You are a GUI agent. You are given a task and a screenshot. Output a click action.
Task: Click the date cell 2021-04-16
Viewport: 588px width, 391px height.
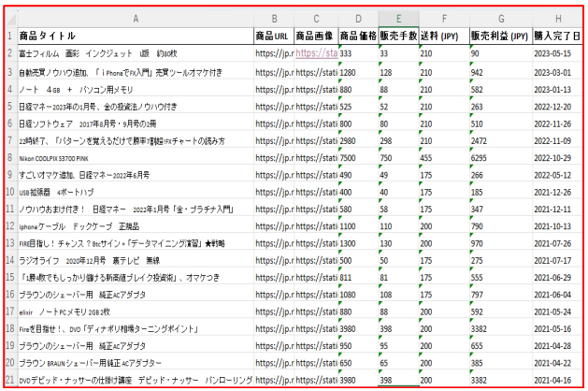click(x=558, y=380)
